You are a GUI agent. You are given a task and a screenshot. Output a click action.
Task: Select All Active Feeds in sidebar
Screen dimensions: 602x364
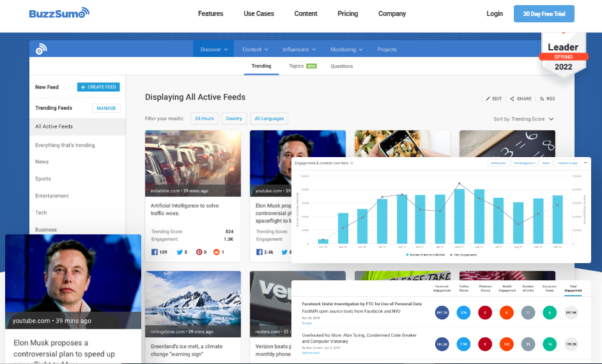(x=77, y=126)
